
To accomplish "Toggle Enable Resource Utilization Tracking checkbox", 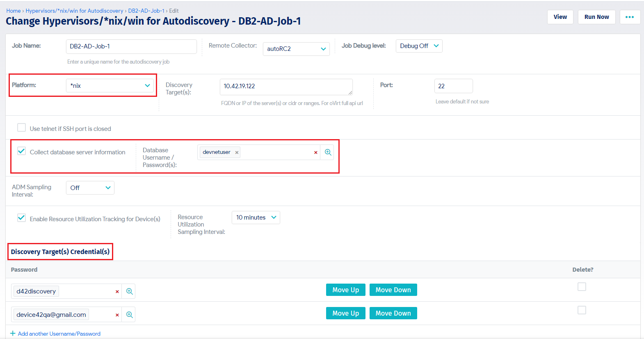I will point(21,218).
